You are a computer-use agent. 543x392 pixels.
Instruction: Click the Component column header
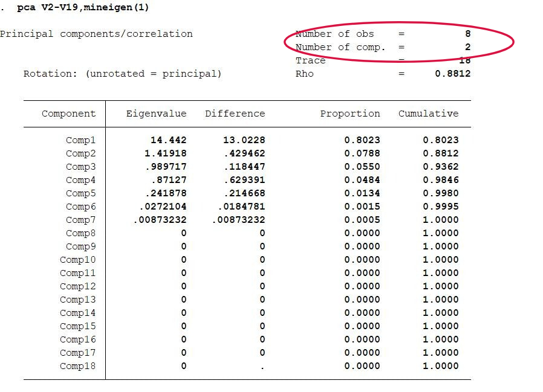pyautogui.click(x=68, y=113)
